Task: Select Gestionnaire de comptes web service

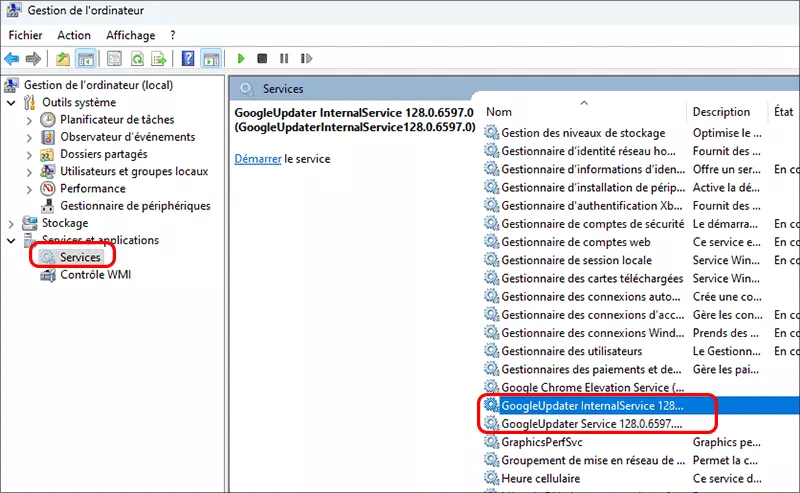Action: click(x=576, y=242)
